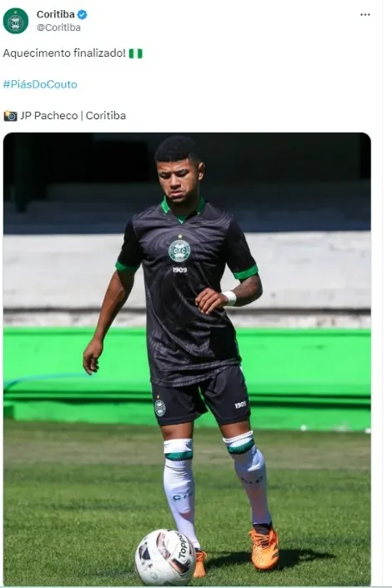Screen dimensions: 392x588
Task: Click the Coritiba display name
Action: pyautogui.click(x=56, y=14)
